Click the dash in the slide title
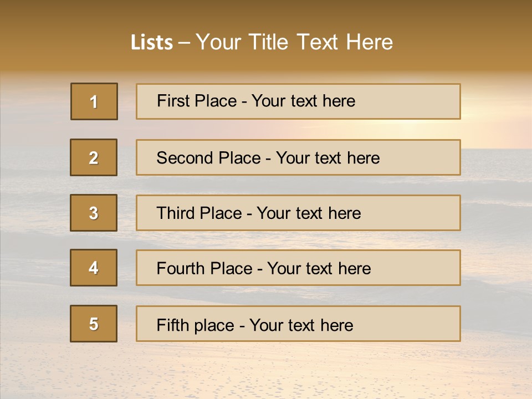Screen dimensions: 532x399 (185, 43)
